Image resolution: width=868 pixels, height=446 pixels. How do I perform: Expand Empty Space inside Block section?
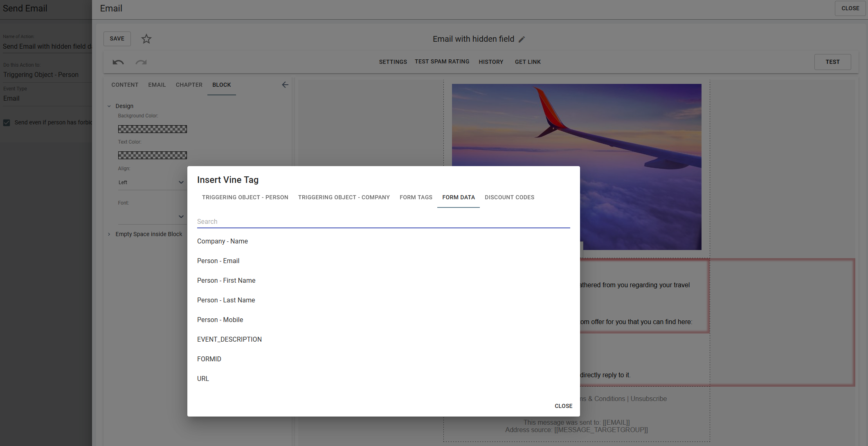point(109,234)
